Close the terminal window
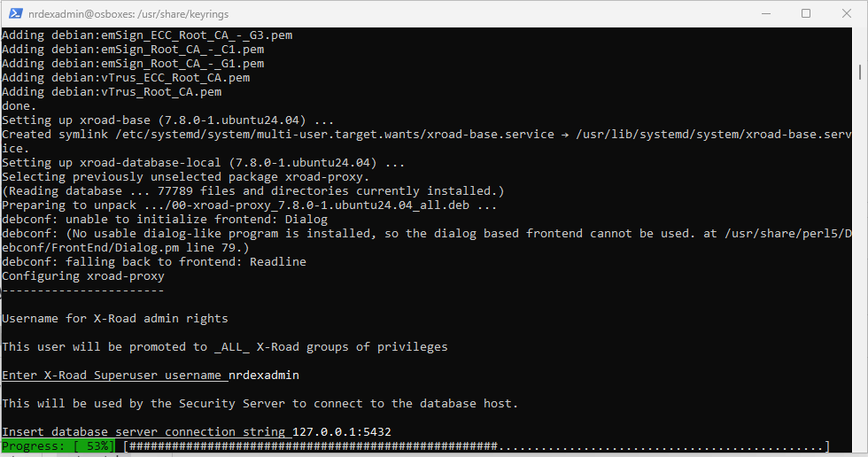 click(x=847, y=13)
